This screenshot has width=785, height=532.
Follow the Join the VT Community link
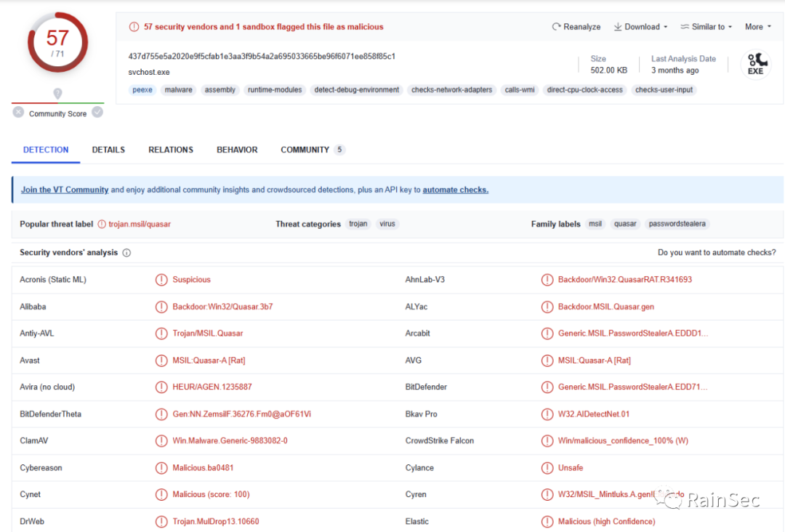tap(65, 190)
